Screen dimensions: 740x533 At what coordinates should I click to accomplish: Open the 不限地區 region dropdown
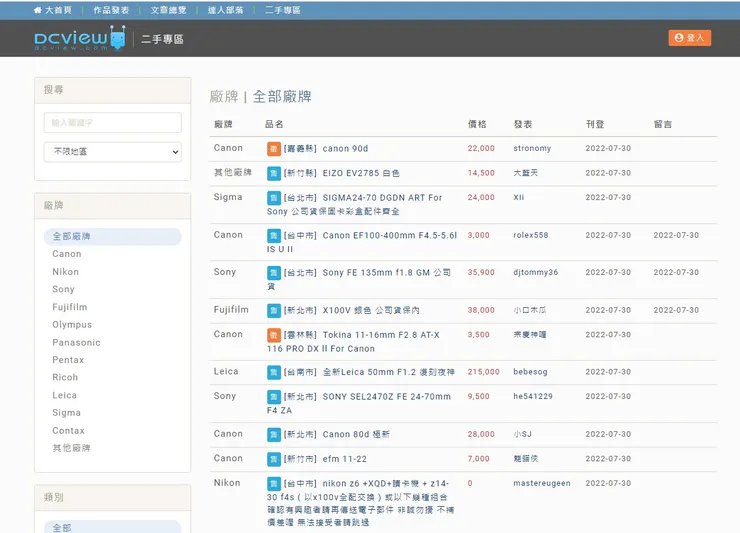click(x=113, y=152)
